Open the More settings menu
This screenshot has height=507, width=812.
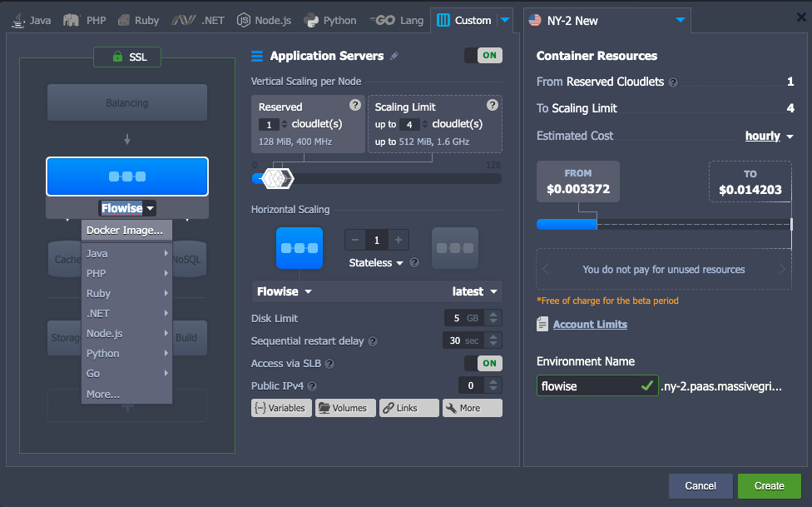coord(473,408)
